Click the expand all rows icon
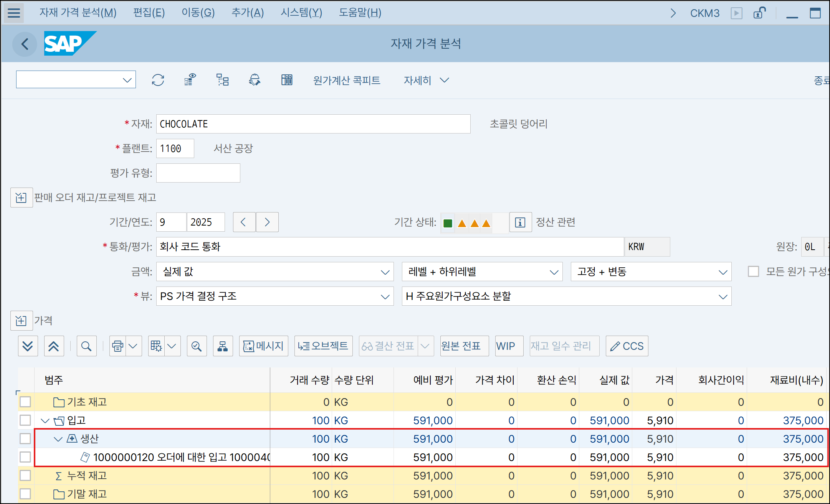 point(28,346)
